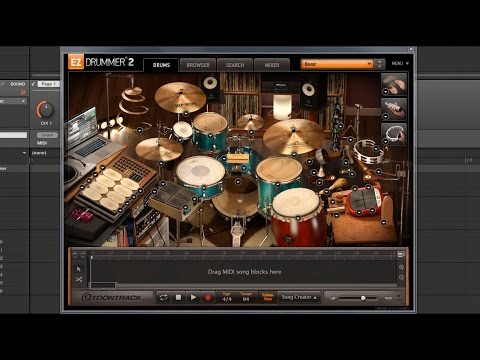Adjust the master volume slider
480x360 pixels.
coord(358,298)
